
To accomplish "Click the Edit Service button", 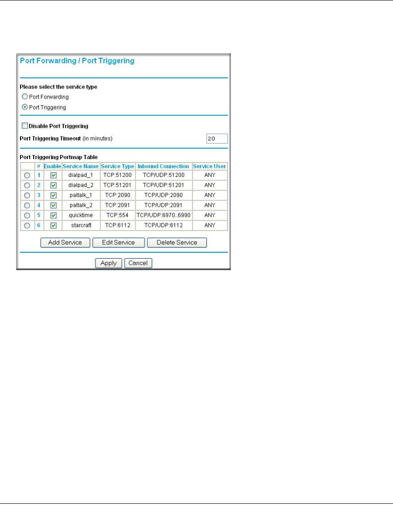I will coord(118,243).
